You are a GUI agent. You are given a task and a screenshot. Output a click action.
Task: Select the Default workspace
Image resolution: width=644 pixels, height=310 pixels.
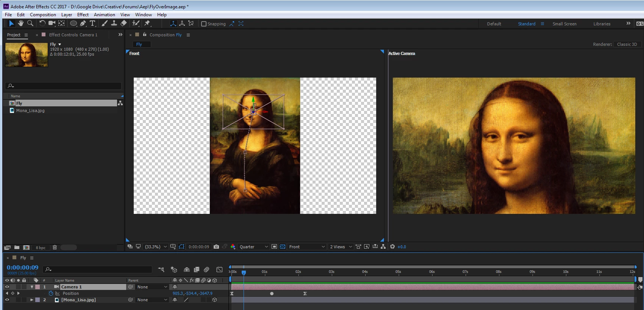494,24
